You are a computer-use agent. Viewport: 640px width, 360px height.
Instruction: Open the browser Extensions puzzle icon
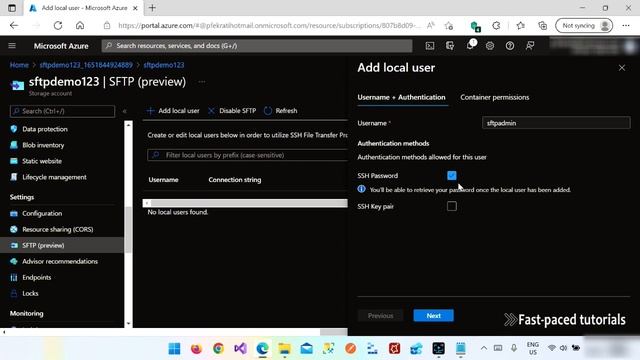496,26
